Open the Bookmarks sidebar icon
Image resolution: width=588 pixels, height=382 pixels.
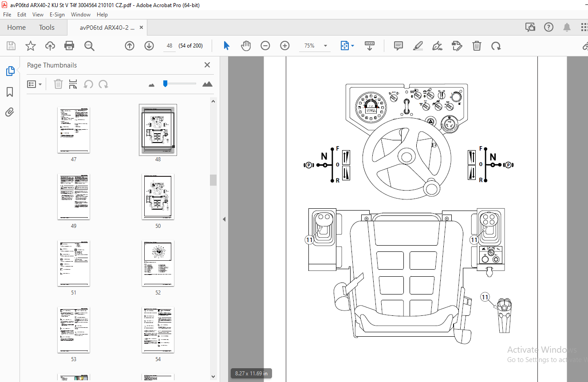[10, 92]
